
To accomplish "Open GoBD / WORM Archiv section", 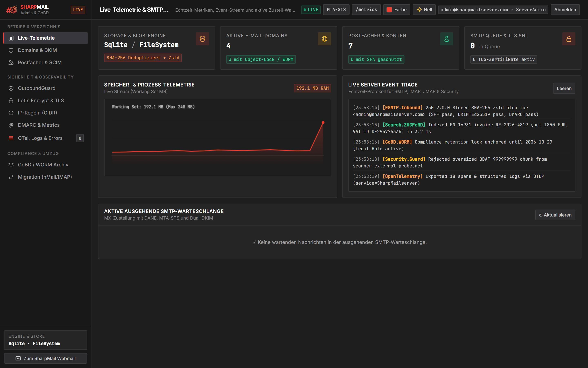I will 46,165.
